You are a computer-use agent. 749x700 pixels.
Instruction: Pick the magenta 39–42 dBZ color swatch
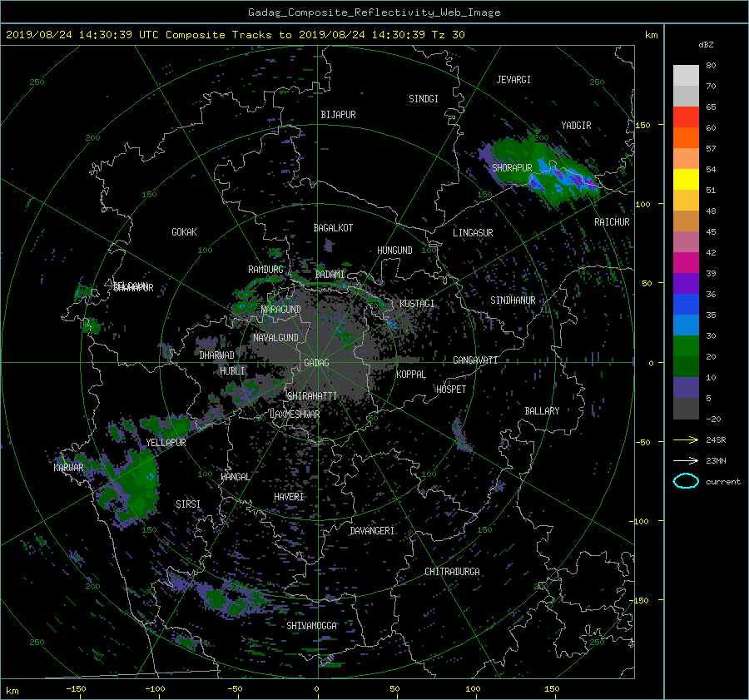click(686, 263)
